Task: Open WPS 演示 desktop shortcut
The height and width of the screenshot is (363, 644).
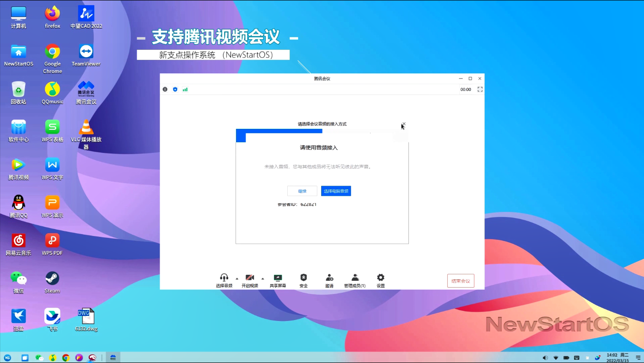Action: click(x=53, y=207)
